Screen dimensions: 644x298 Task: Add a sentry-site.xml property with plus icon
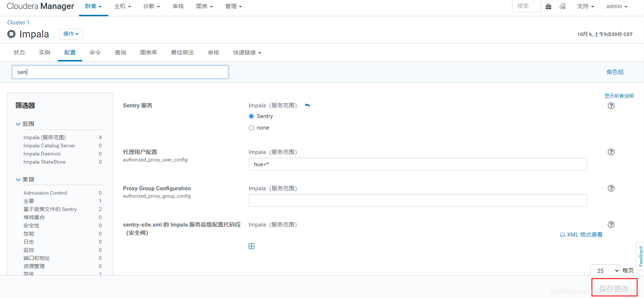tap(251, 247)
